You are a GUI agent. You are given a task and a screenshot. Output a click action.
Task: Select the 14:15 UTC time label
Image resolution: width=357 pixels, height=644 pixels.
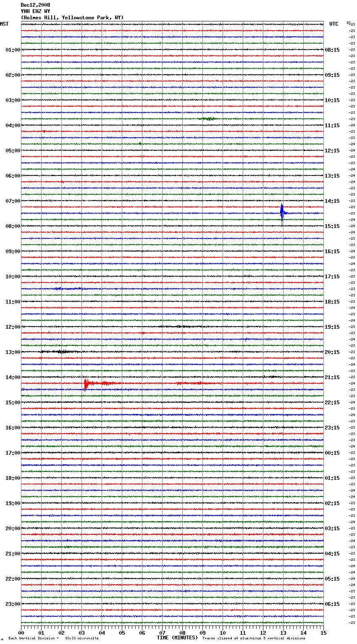click(332, 201)
